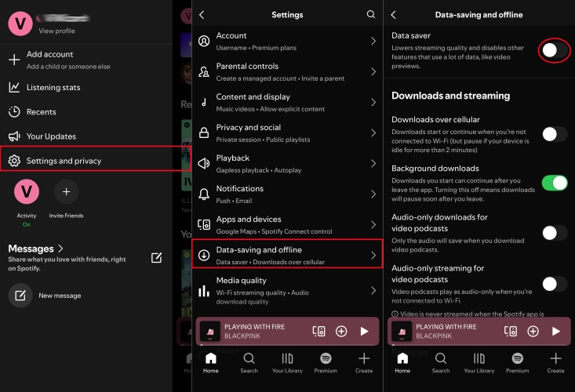Open Search tab in Data-saving screen nav
Viewport: 575px width, 392px height.
pyautogui.click(x=441, y=363)
